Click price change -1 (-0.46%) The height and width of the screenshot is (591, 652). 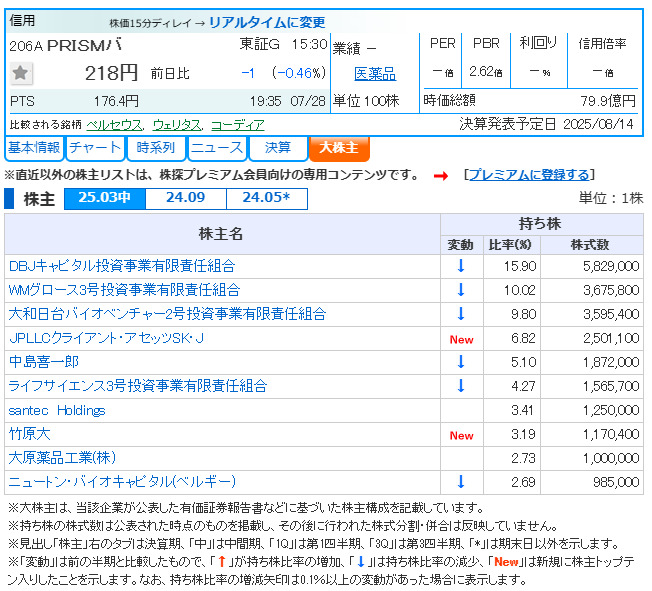pyautogui.click(x=283, y=74)
